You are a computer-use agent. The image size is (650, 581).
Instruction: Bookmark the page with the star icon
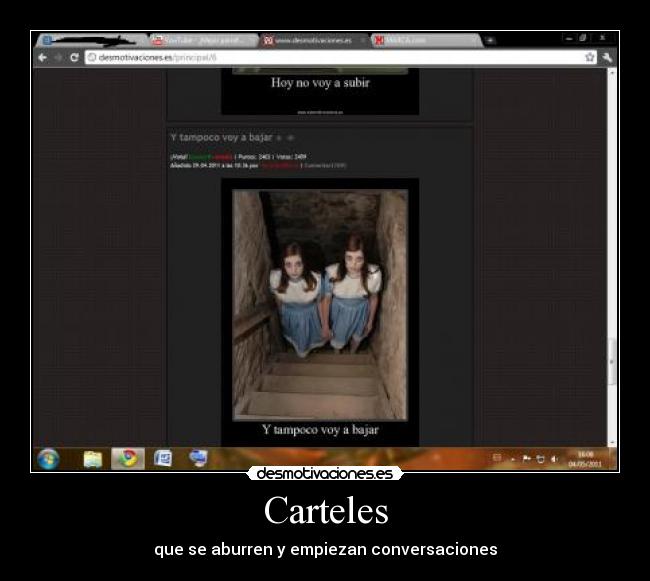[x=589, y=57]
